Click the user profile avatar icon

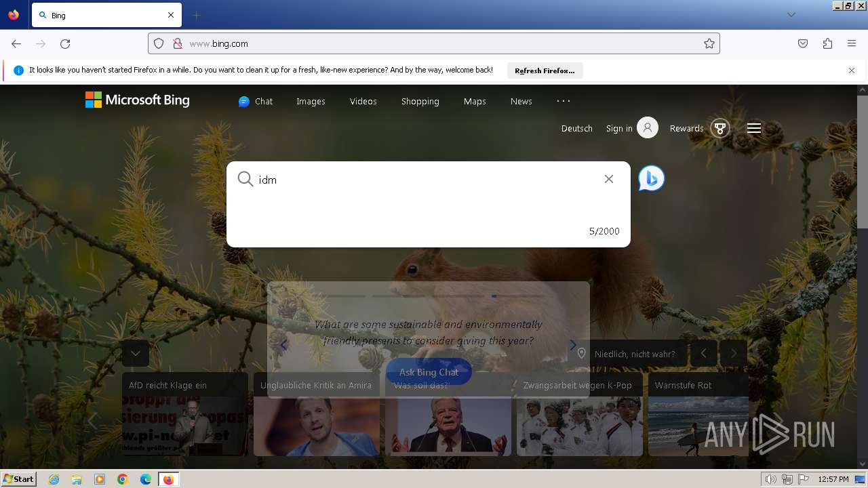[x=648, y=127]
